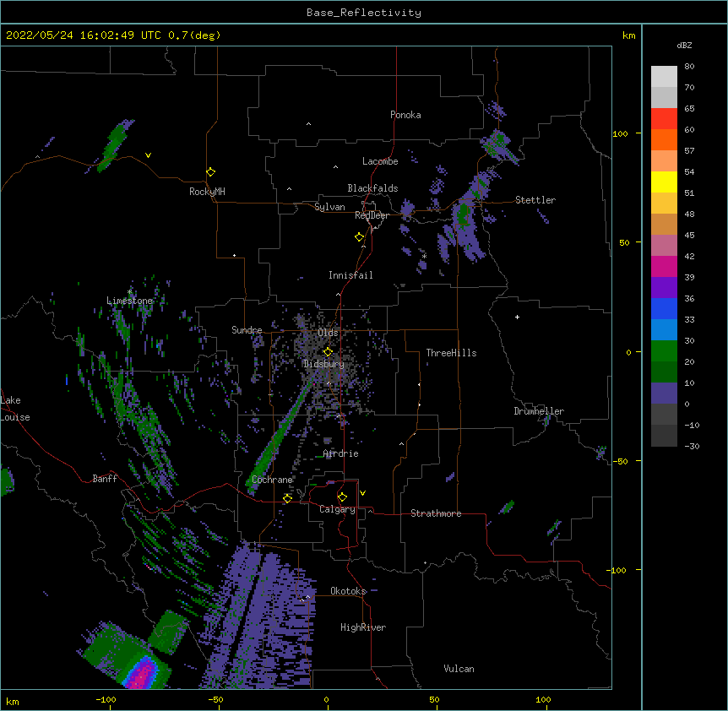Click the km unit label at top right
728x711 pixels.
628,35
